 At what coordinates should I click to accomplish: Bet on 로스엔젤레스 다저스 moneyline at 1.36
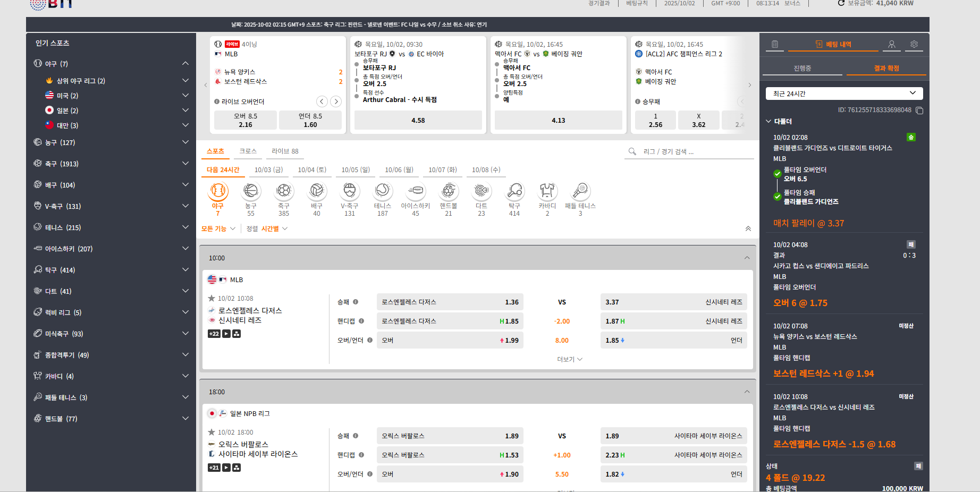[450, 302]
